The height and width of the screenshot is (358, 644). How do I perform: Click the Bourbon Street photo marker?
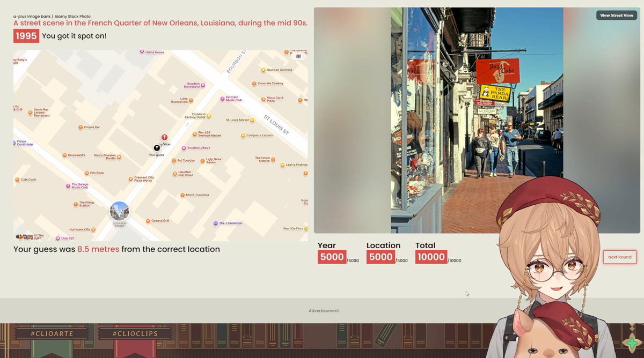(119, 211)
